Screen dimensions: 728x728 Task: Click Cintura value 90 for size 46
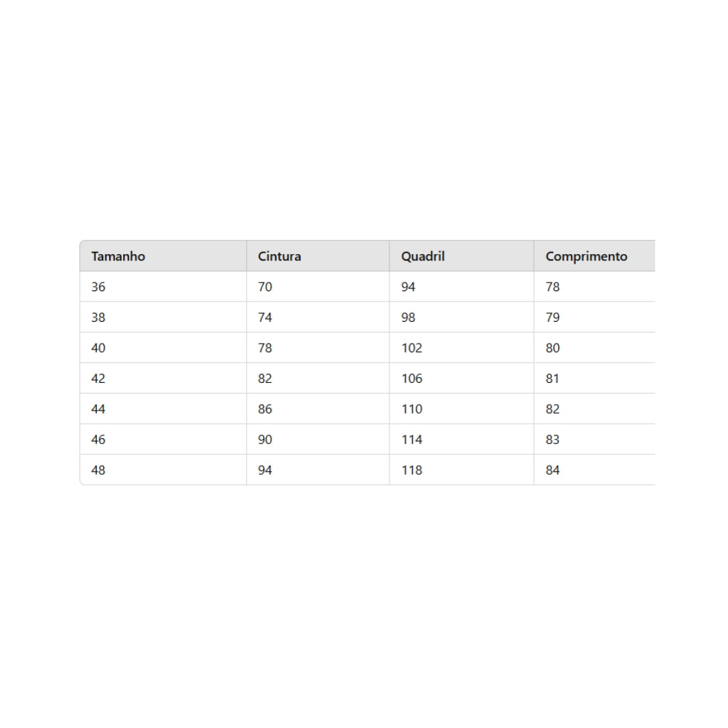pyautogui.click(x=265, y=440)
